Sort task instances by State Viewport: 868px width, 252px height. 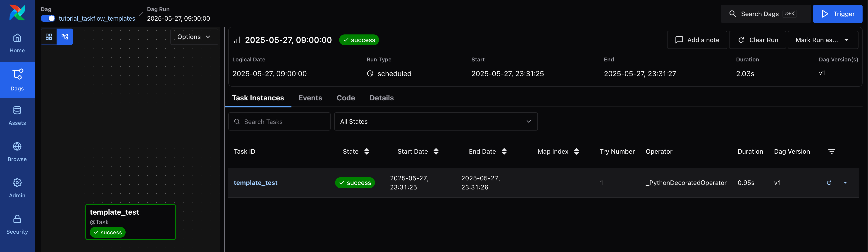click(x=367, y=151)
